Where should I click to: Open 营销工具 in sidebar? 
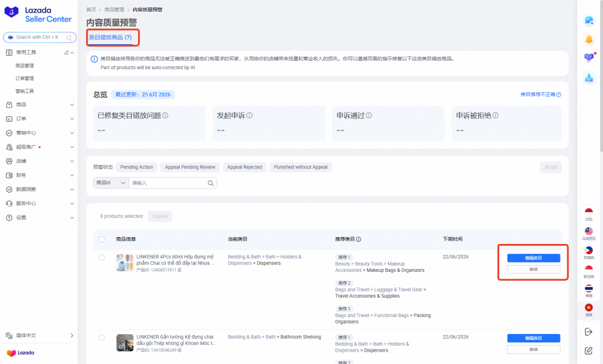[x=25, y=91]
